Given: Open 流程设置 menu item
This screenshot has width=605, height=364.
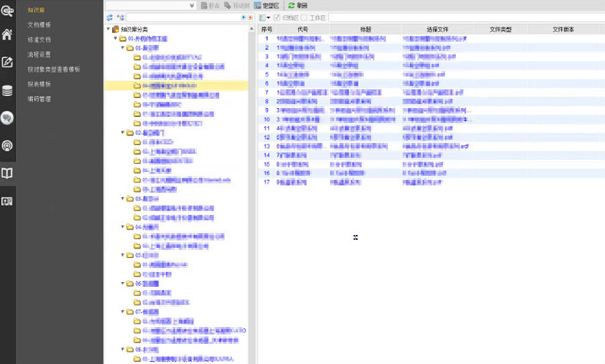Looking at the screenshot, I should (39, 54).
